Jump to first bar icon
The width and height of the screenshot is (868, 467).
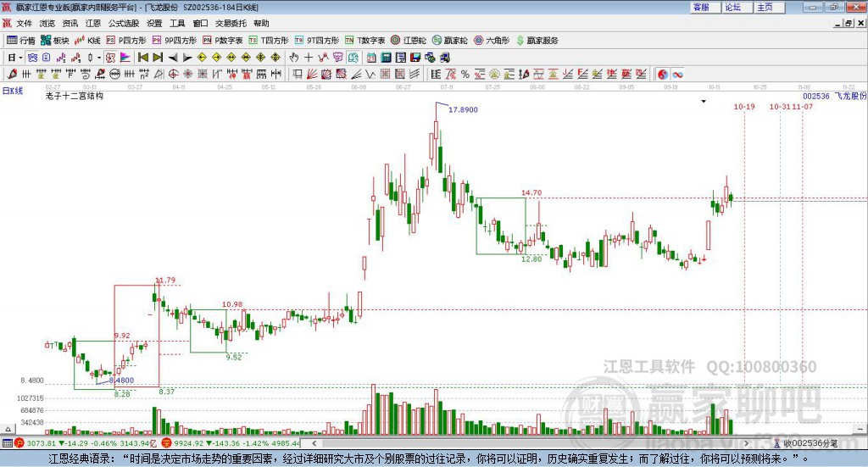coord(142,58)
